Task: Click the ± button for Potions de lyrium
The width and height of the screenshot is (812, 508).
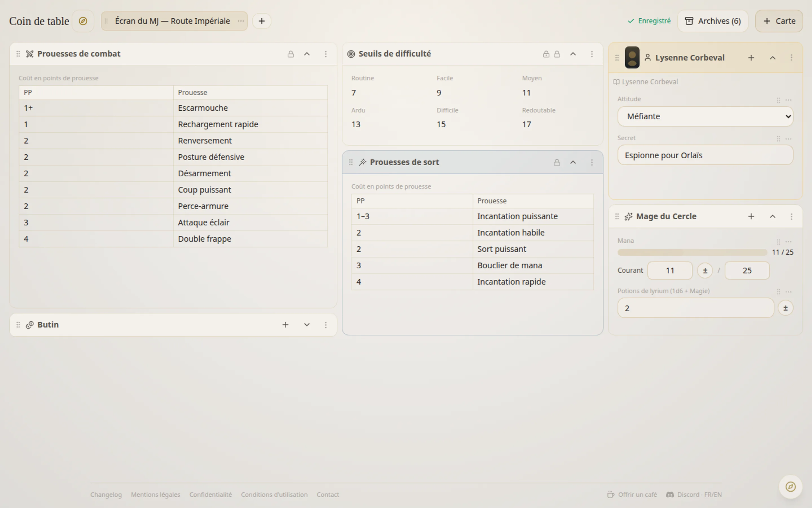Action: (785, 308)
